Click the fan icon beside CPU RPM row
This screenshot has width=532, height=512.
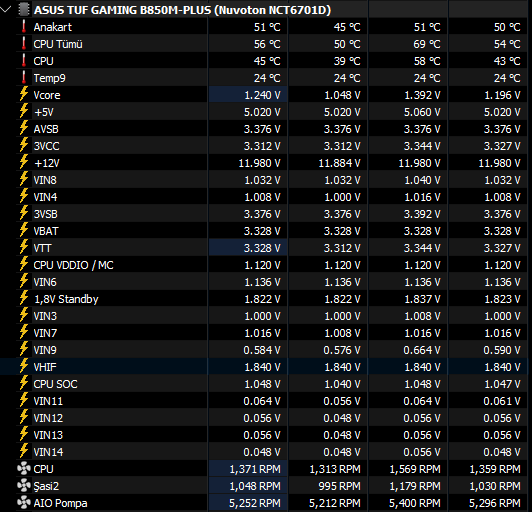[x=24, y=469]
